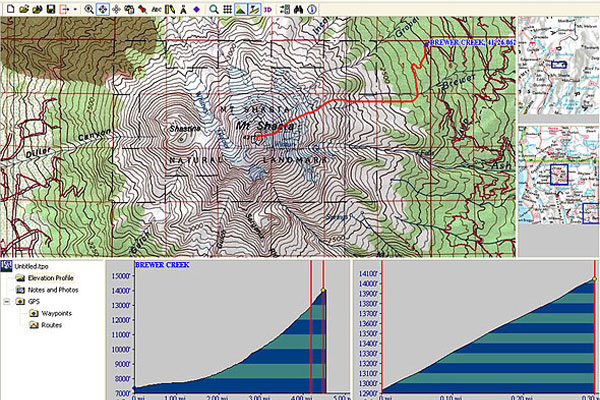Image resolution: width=600 pixels, height=400 pixels.
Task: Click the BREWER CREEK map label
Action: pyautogui.click(x=473, y=42)
